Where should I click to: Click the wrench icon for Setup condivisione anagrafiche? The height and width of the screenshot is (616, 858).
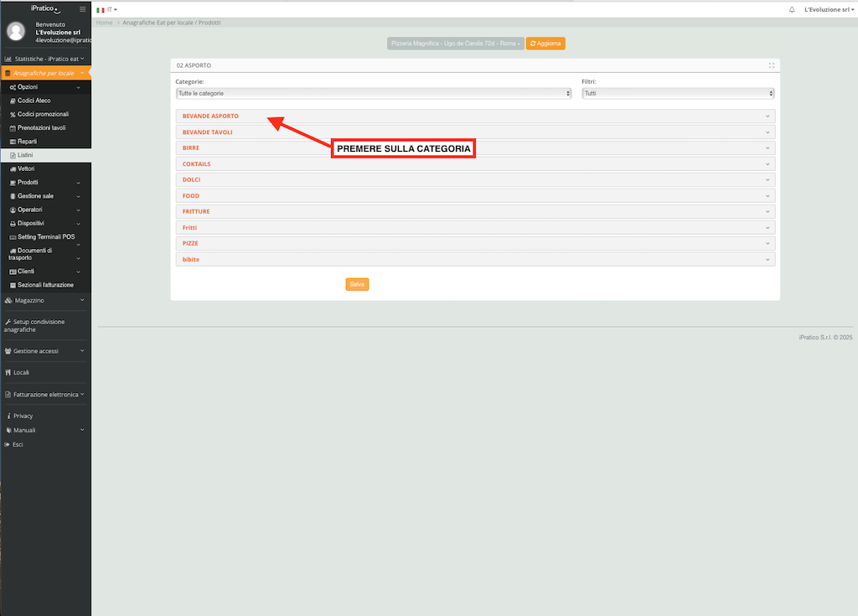[x=8, y=322]
